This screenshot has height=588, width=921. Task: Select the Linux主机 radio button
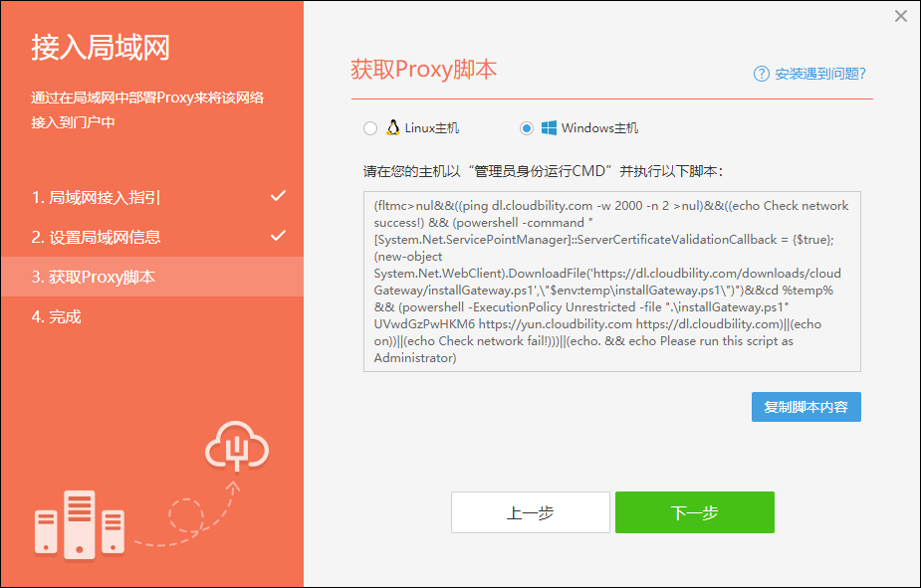(x=370, y=128)
